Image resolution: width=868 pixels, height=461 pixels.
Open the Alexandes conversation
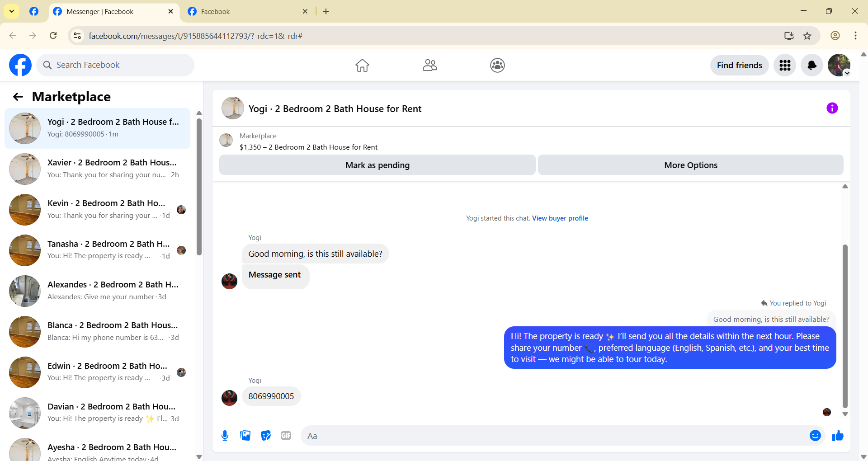pos(97,291)
